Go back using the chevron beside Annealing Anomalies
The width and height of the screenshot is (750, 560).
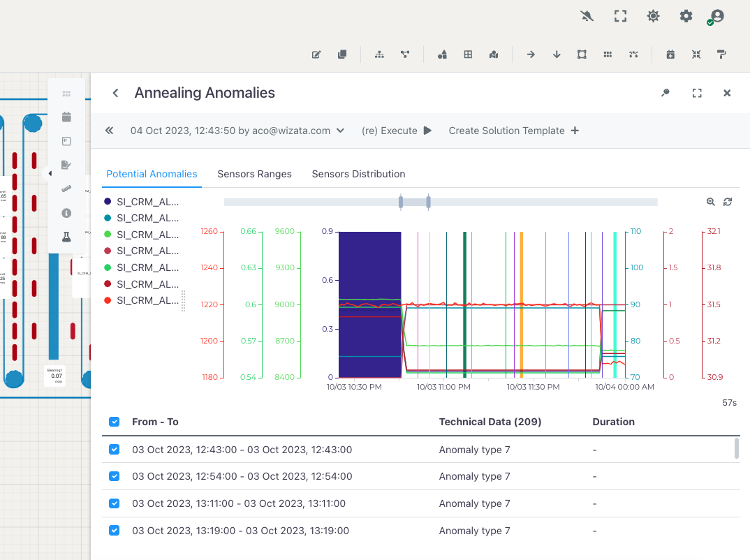point(115,94)
